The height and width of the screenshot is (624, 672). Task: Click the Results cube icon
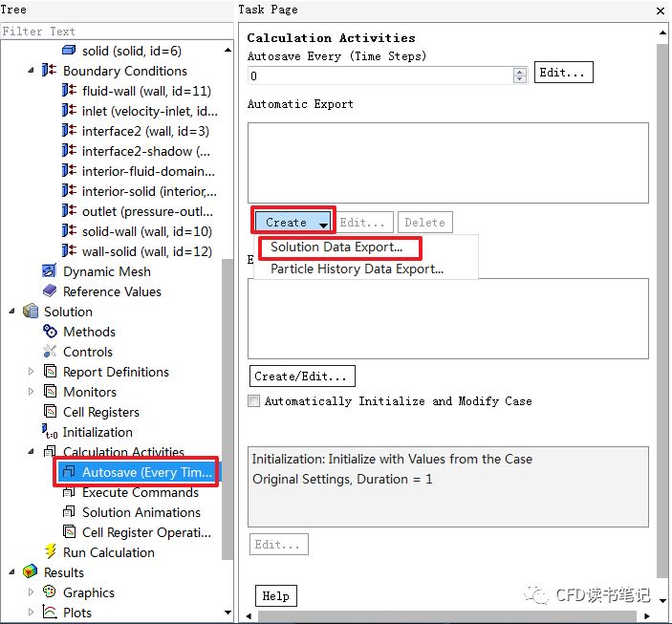[x=31, y=571]
